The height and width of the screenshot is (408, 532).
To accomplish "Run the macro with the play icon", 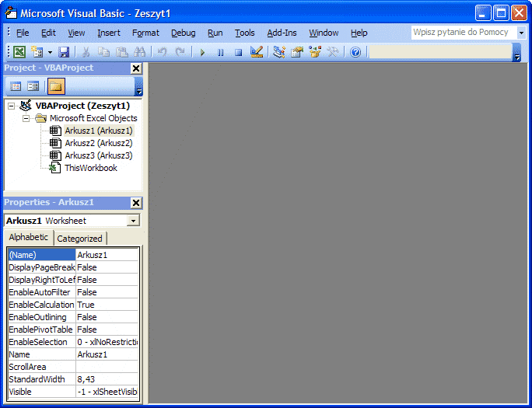I will [x=202, y=52].
